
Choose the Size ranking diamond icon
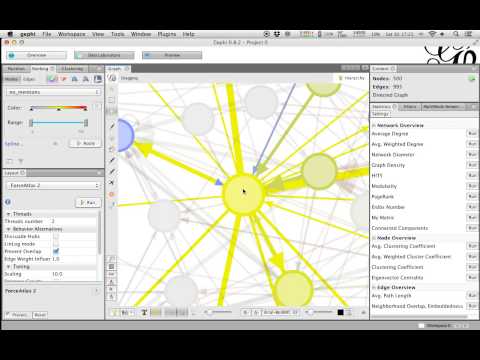click(x=64, y=79)
